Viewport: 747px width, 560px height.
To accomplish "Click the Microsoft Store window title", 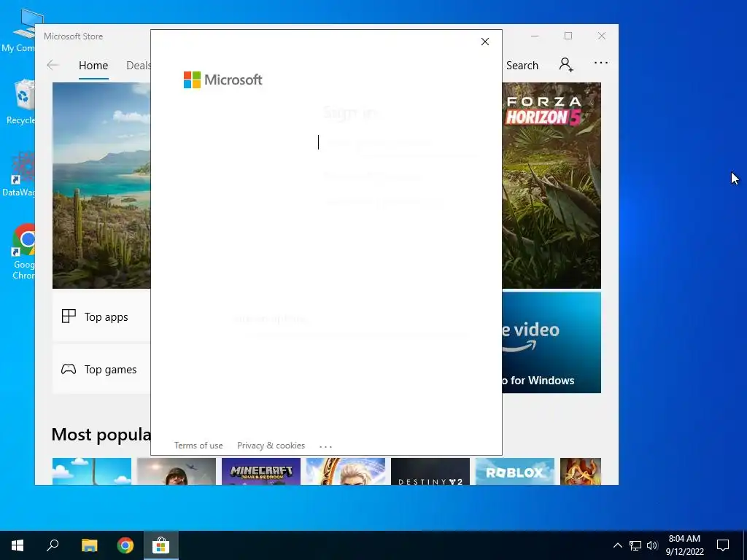I will 74,36.
